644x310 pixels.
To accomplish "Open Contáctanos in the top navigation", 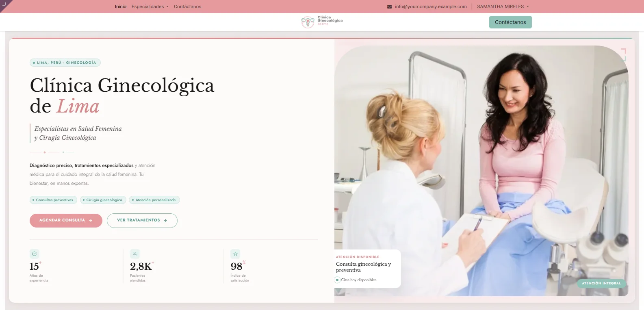I will [187, 7].
